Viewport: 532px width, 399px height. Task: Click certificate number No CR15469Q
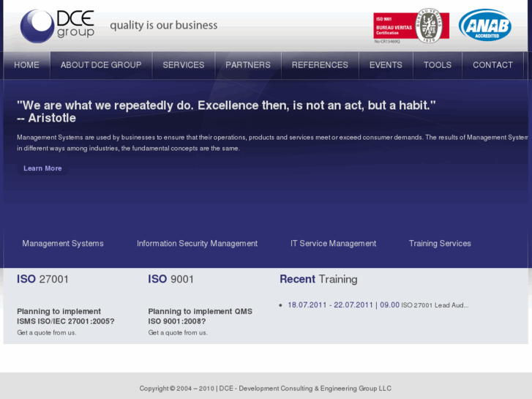point(387,42)
